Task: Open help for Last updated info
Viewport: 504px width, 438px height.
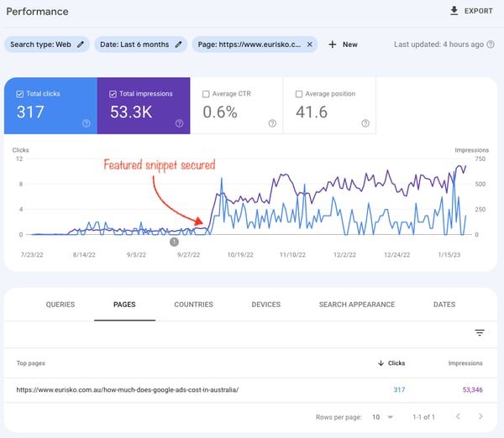Action: tap(491, 44)
